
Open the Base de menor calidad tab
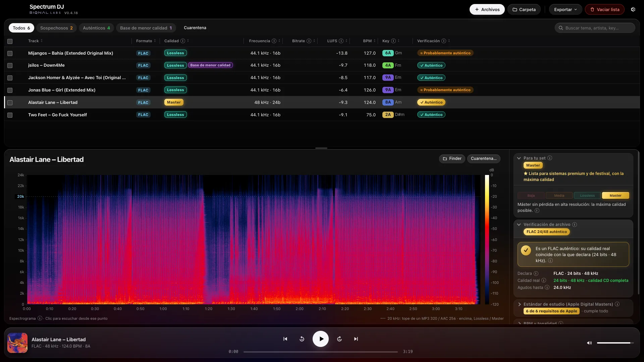146,28
